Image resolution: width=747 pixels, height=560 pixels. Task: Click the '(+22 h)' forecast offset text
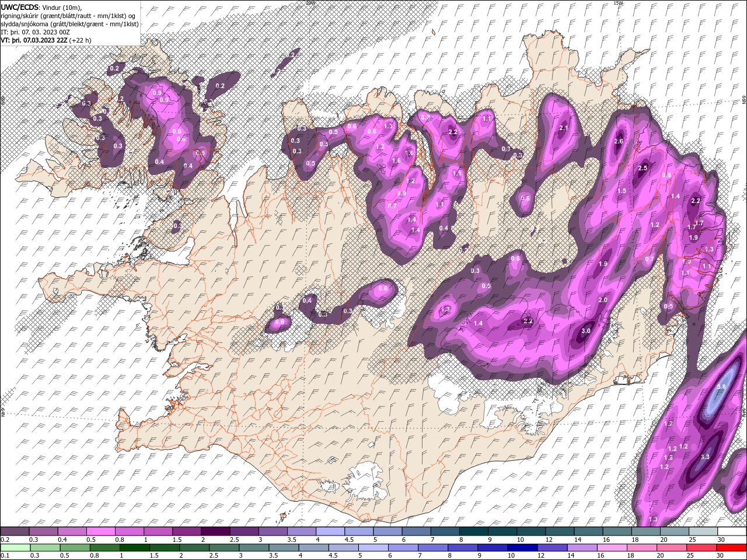point(81,40)
